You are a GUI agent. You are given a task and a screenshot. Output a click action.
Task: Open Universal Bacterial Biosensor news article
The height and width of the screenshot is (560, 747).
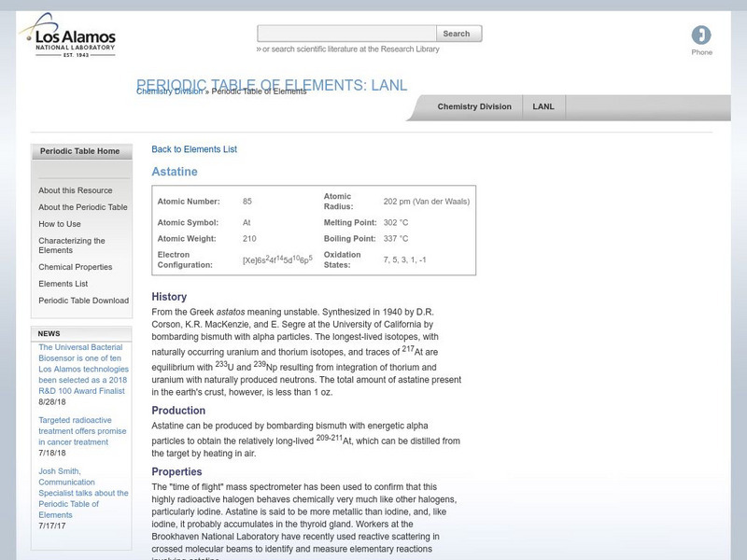click(83, 369)
